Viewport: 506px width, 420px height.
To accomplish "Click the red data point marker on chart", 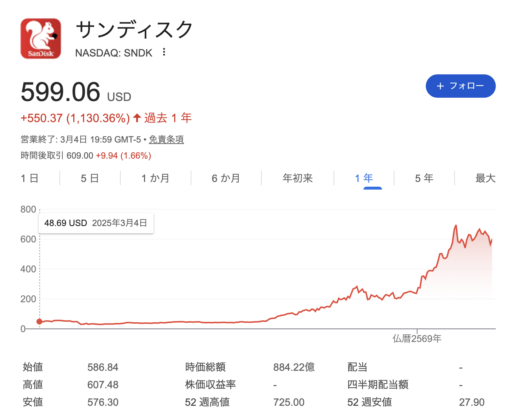I will tap(39, 322).
